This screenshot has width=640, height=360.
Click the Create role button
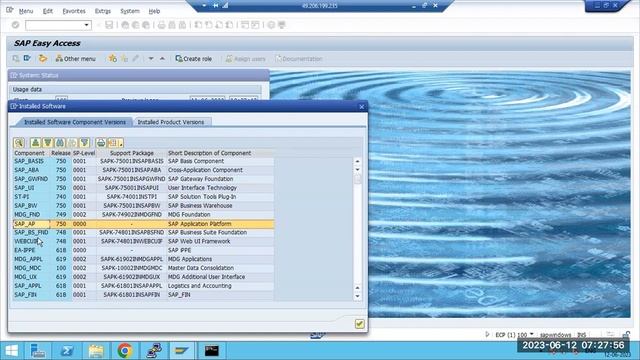(193, 59)
